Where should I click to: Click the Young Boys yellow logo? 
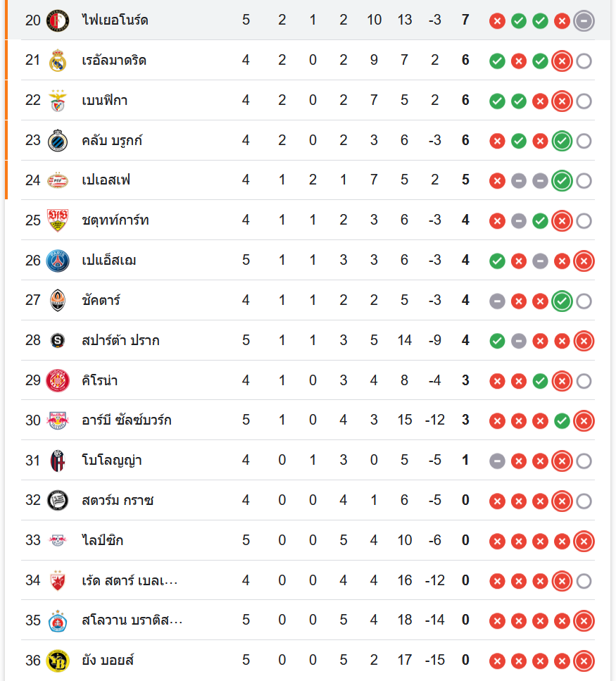click(58, 661)
